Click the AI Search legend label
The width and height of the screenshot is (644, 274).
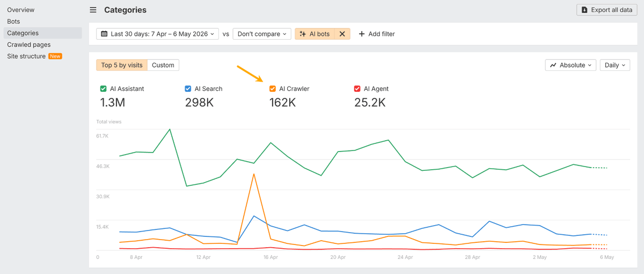pos(208,89)
